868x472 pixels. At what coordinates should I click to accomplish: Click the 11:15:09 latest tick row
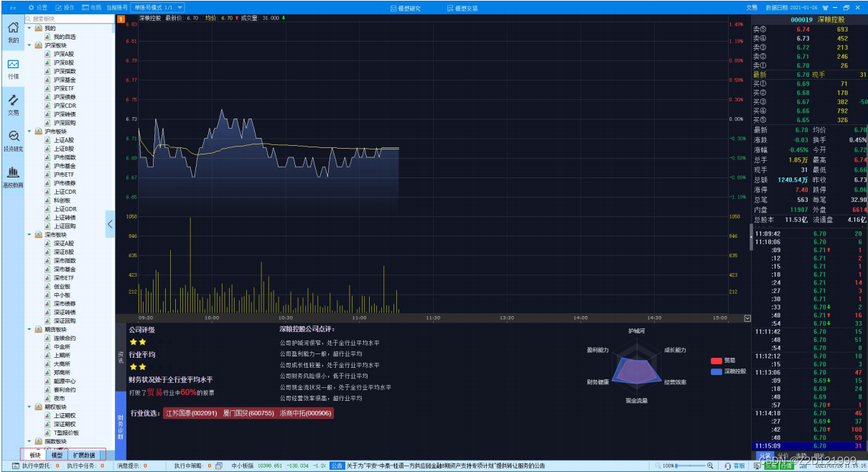809,446
